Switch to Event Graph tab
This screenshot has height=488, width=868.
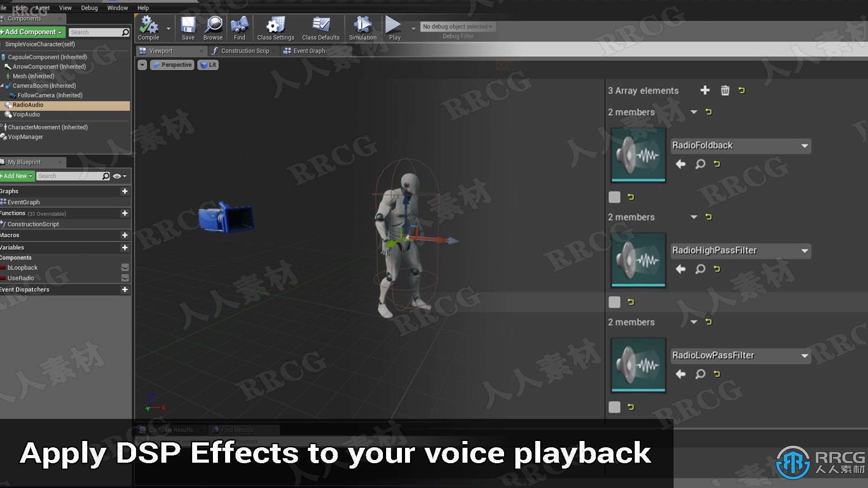(x=309, y=50)
